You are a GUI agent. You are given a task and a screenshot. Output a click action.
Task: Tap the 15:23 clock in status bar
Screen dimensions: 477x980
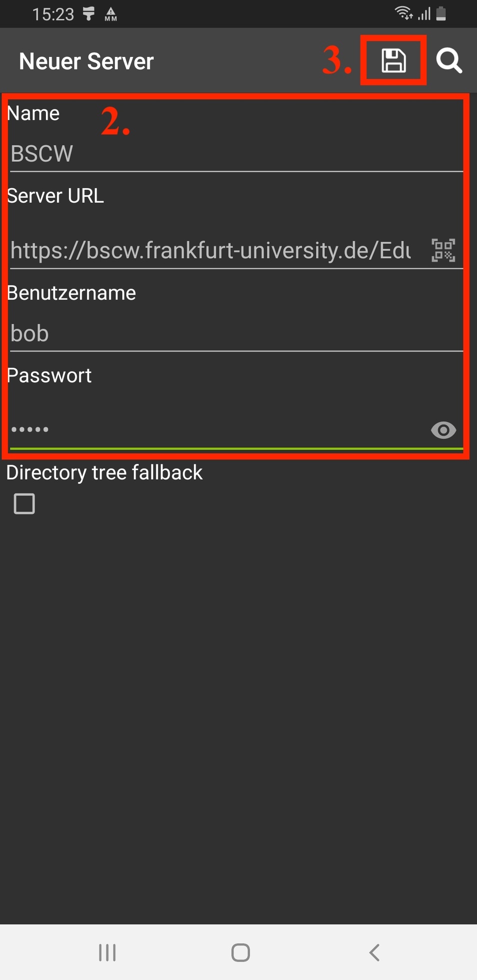coord(53,14)
